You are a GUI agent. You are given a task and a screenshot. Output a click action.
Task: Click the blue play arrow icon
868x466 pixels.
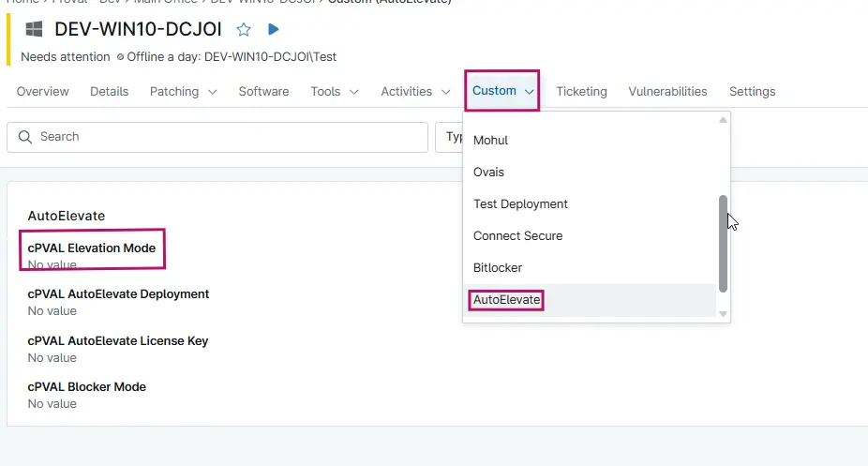[273, 29]
